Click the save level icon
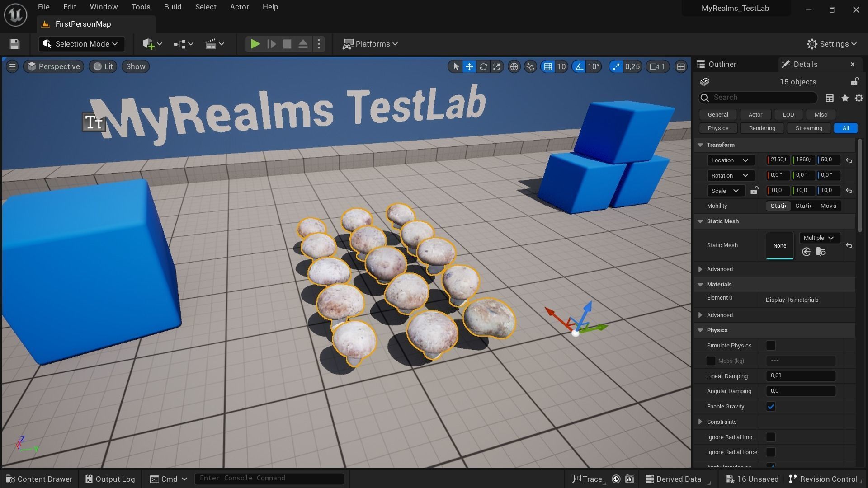 14,44
